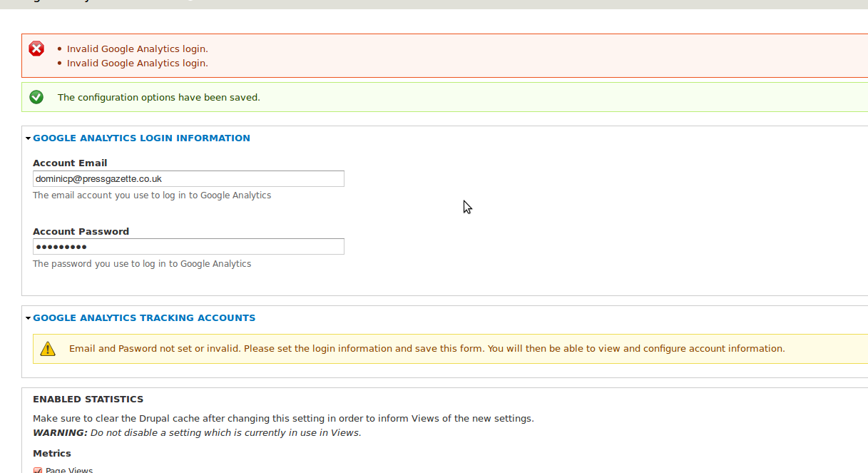Click the green saved checkmark icon

36,97
